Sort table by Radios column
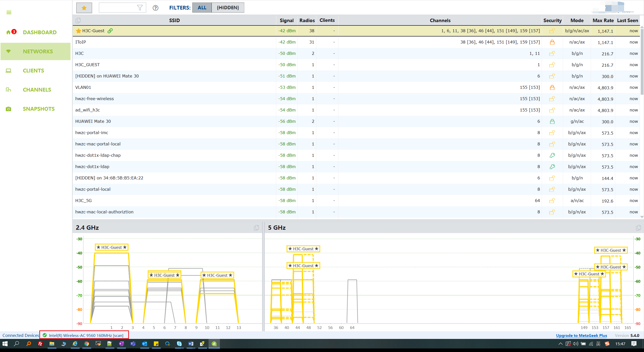Viewport: 644px width, 352px height. pos(307,20)
